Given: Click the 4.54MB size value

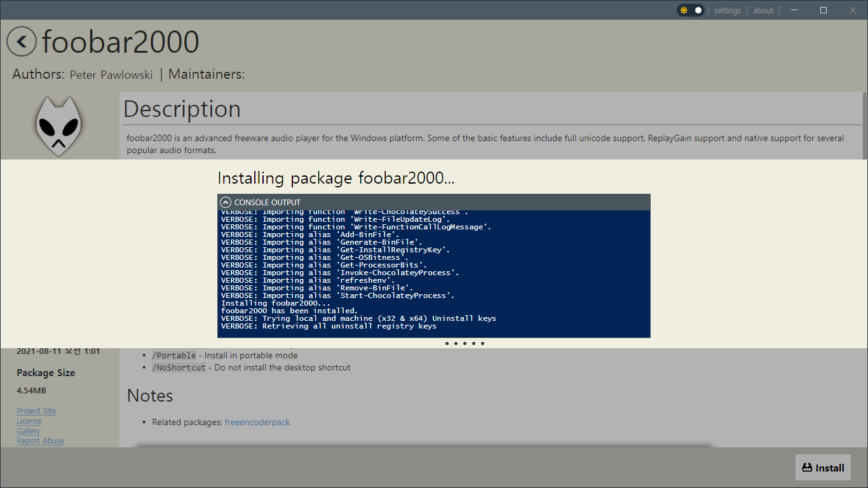Looking at the screenshot, I should (31, 391).
